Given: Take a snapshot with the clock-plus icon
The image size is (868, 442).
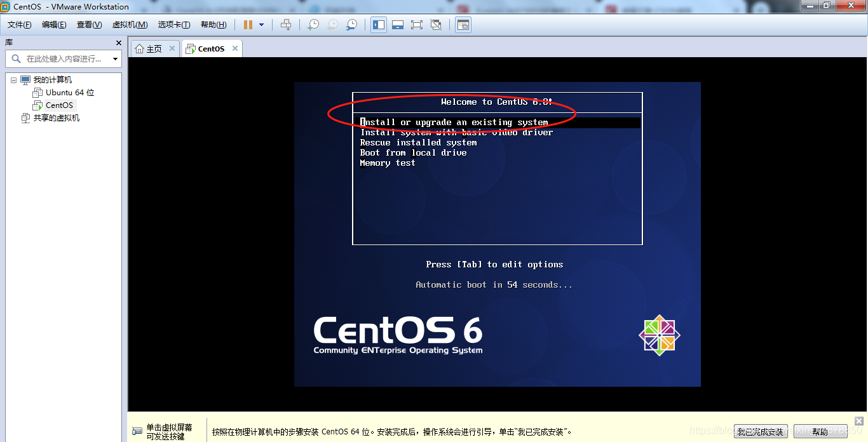Looking at the screenshot, I should click(x=313, y=25).
